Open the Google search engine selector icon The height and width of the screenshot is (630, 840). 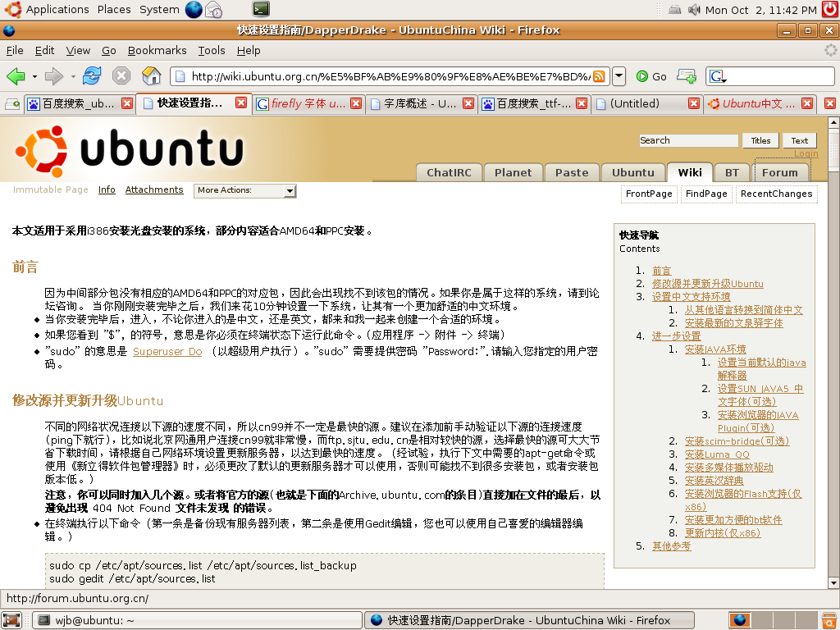point(718,76)
